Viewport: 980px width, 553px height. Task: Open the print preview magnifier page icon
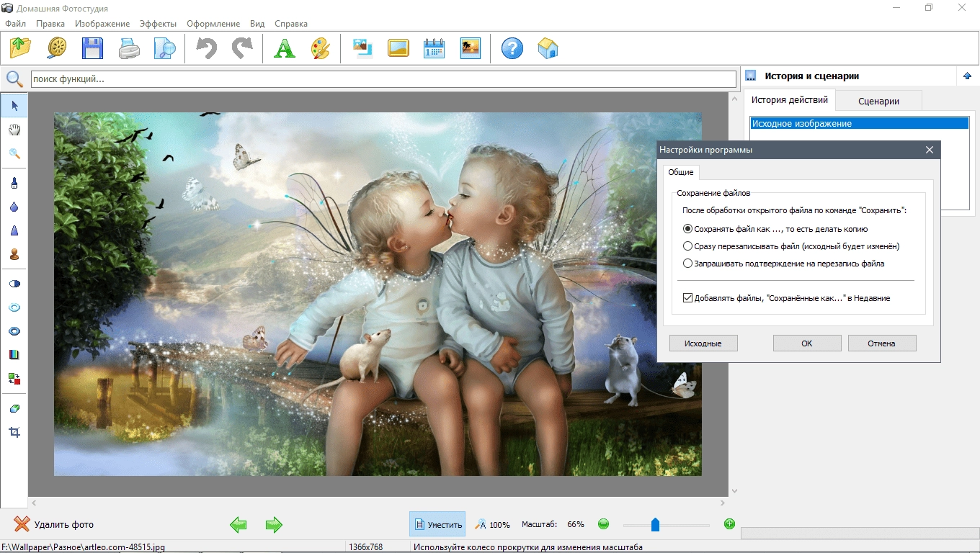(165, 48)
